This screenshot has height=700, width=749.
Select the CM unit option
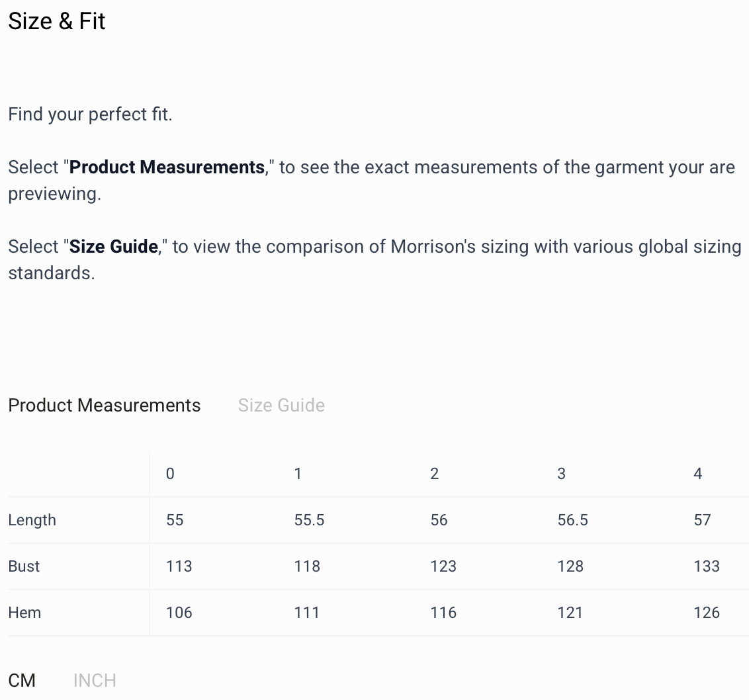pyautogui.click(x=22, y=680)
